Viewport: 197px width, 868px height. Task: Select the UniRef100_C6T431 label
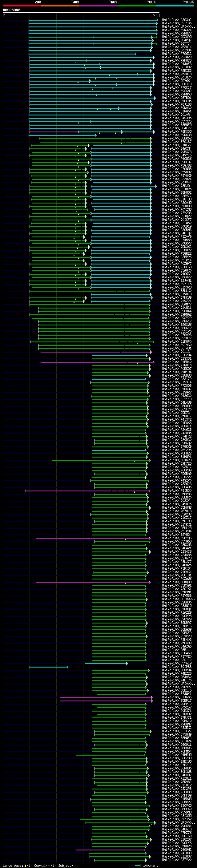point(177,349)
